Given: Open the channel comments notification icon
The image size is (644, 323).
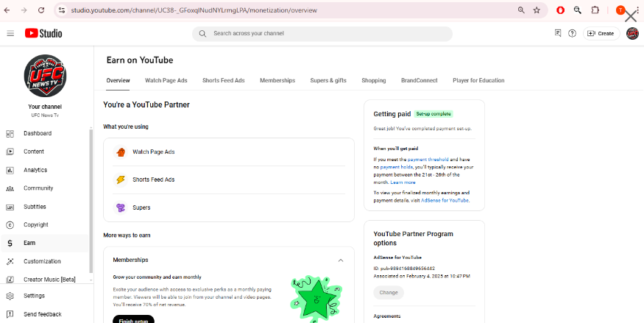Looking at the screenshot, I should (x=558, y=33).
